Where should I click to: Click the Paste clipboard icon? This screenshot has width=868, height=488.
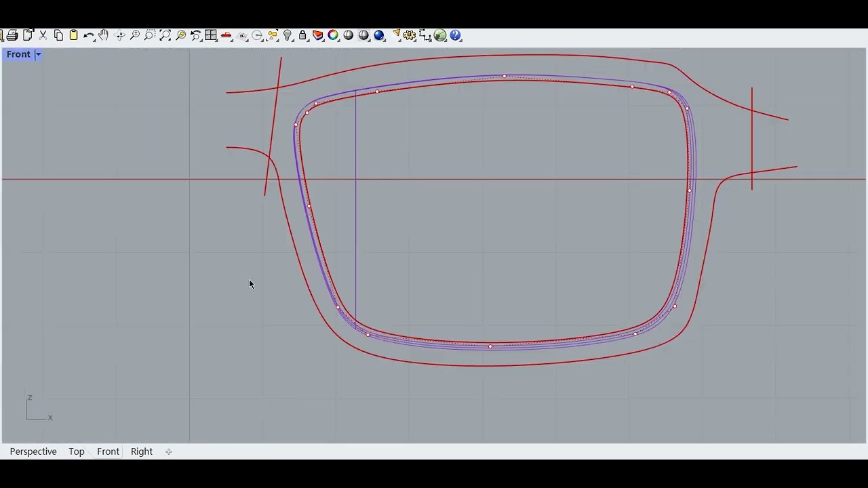point(73,35)
